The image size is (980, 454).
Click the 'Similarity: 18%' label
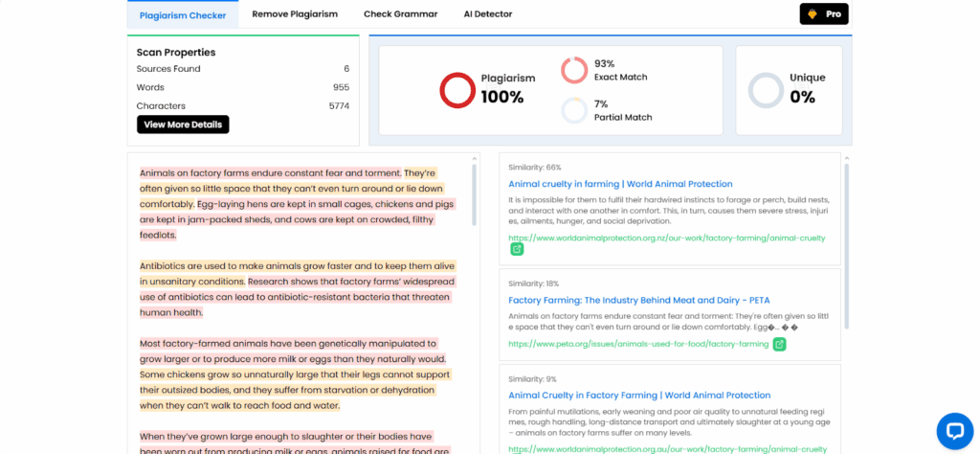534,284
